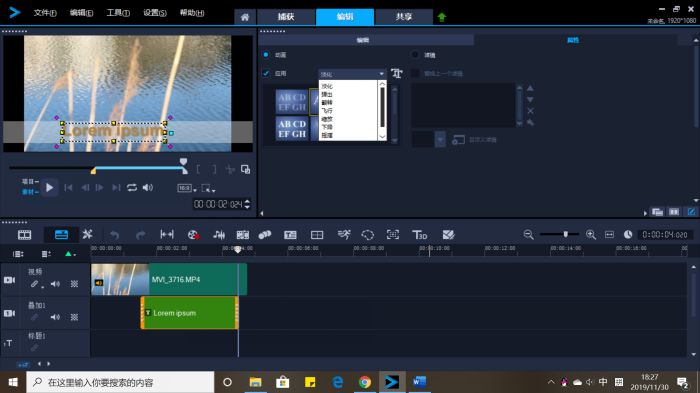The image size is (700, 393).
Task: Open the Help menu
Action: (192, 13)
